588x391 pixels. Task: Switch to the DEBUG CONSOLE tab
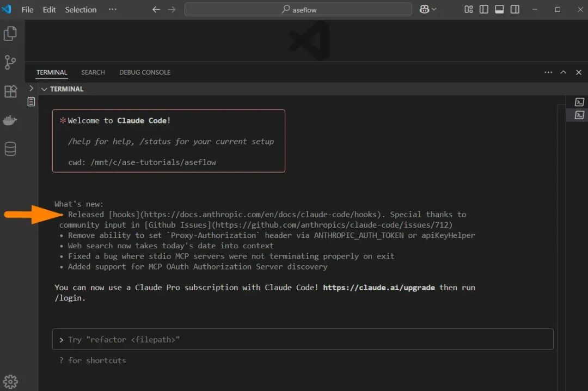145,72
